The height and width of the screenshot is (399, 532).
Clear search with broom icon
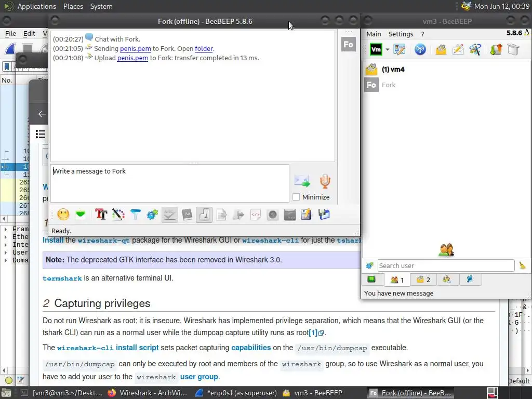[x=522, y=265]
